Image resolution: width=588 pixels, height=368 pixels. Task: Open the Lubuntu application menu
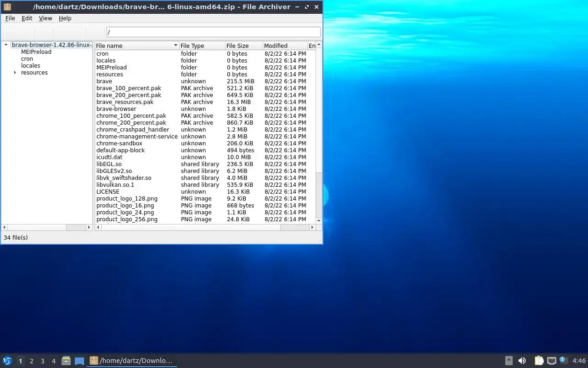point(7,361)
